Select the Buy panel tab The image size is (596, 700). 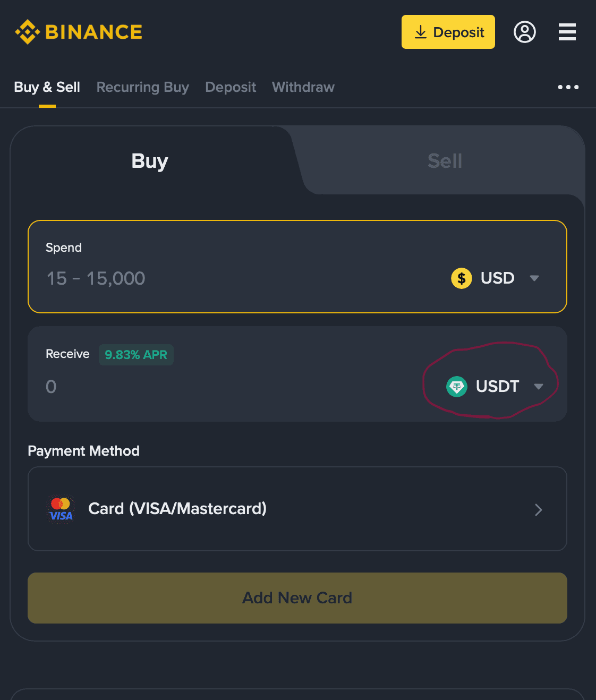coord(150,161)
